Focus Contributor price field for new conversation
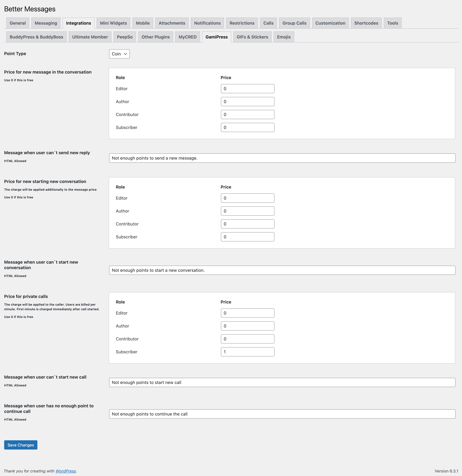This screenshot has height=476, width=462. tap(248, 224)
